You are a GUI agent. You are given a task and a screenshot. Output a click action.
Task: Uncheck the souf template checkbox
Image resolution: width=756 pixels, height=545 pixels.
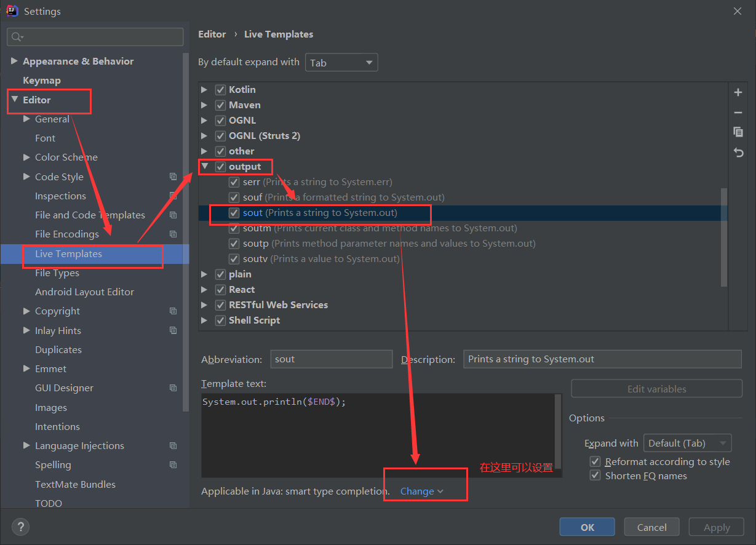(234, 197)
